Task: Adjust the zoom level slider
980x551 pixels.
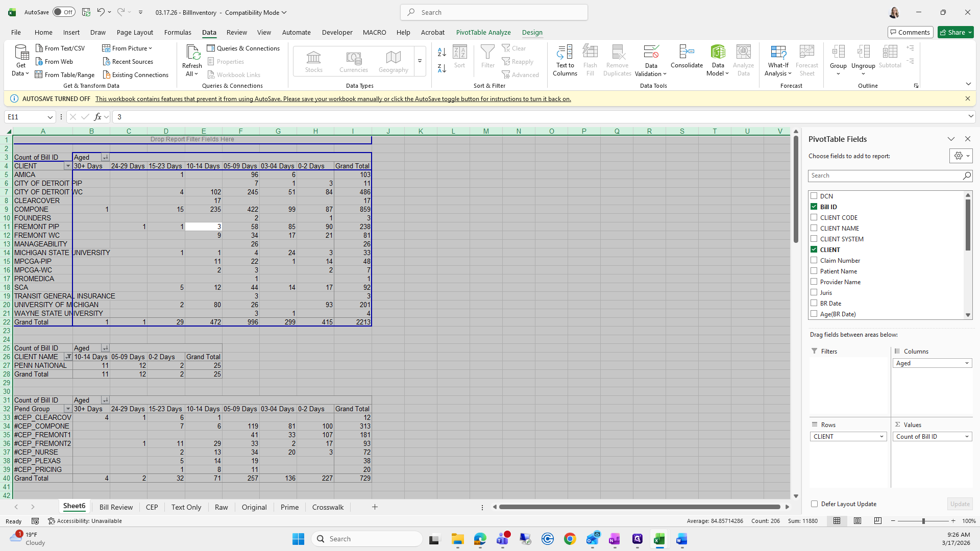Action: pos(923,521)
